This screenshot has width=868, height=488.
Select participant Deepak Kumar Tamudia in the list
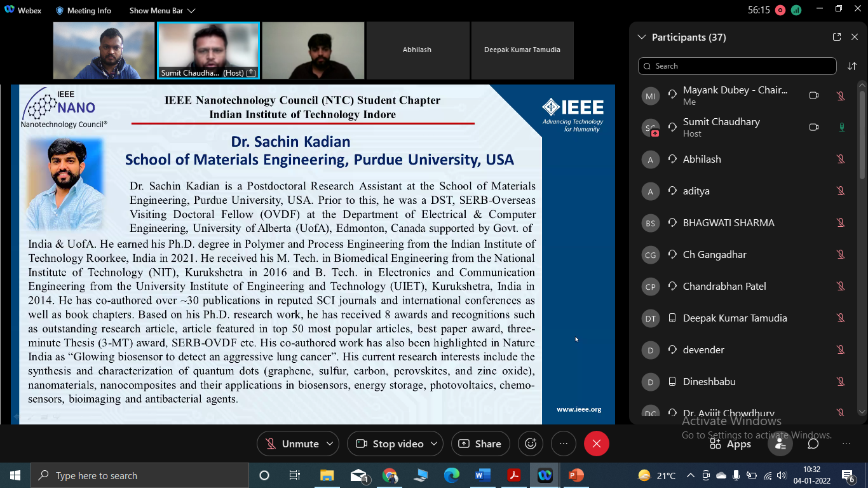(745, 318)
